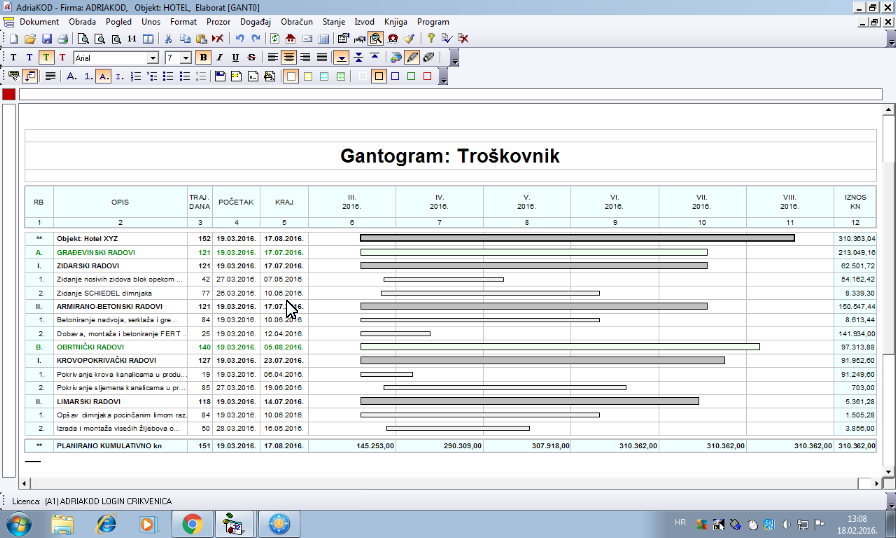Toggle underline formatting
The height and width of the screenshot is (538, 896).
coord(235,58)
